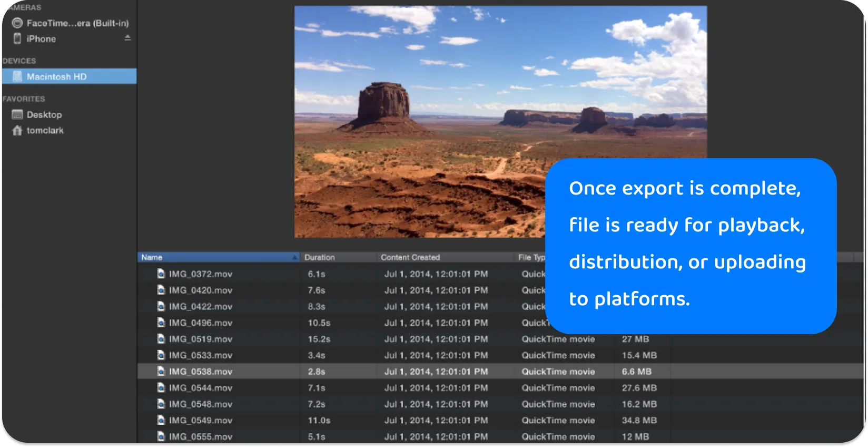Click movie file icon of IMG_0548.mov
The width and height of the screenshot is (868, 447).
161,404
